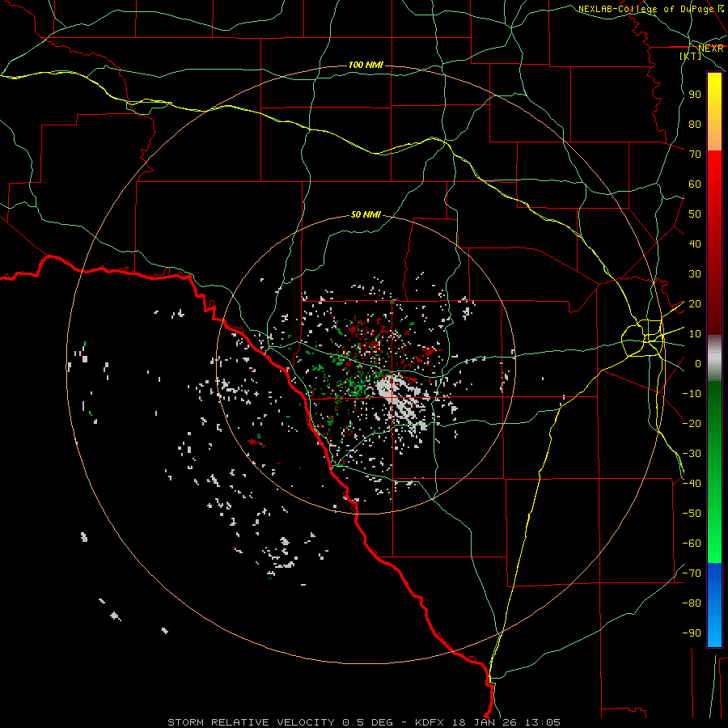The image size is (728, 728).
Task: Click the 70 value on velocity scale
Action: pos(695,154)
